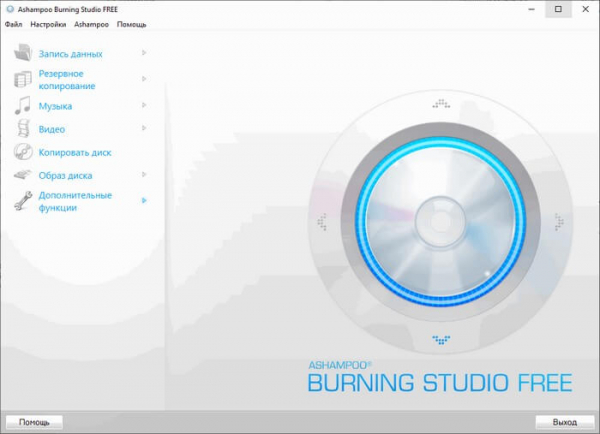
Task: Expand the Музыка submenu arrow
Action: (144, 105)
